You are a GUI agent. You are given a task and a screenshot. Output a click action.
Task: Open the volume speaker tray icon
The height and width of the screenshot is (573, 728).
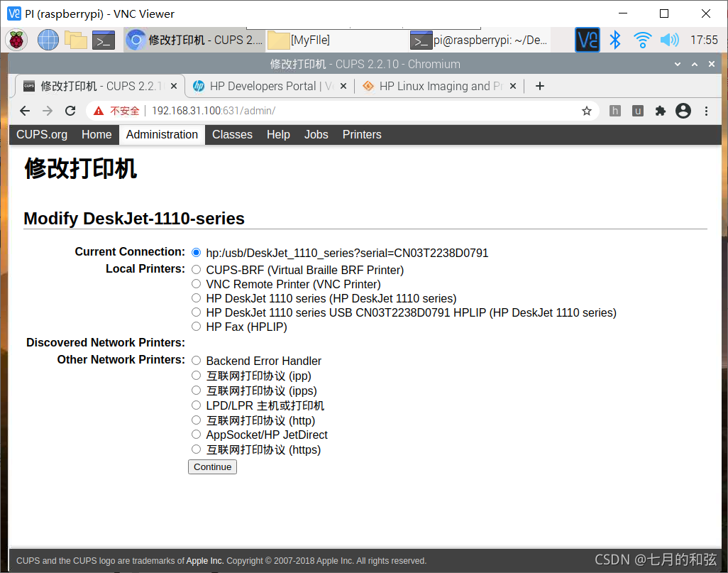click(669, 40)
